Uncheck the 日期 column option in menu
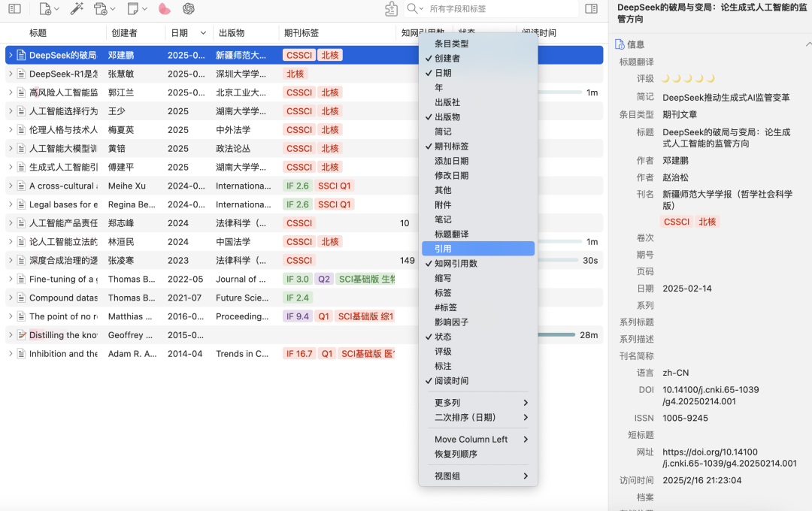 [478, 73]
